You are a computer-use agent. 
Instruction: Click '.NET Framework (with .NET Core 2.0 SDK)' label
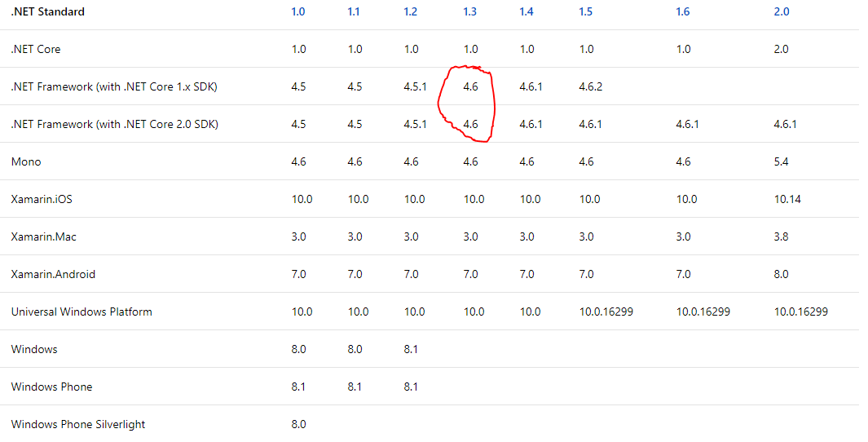click(115, 125)
